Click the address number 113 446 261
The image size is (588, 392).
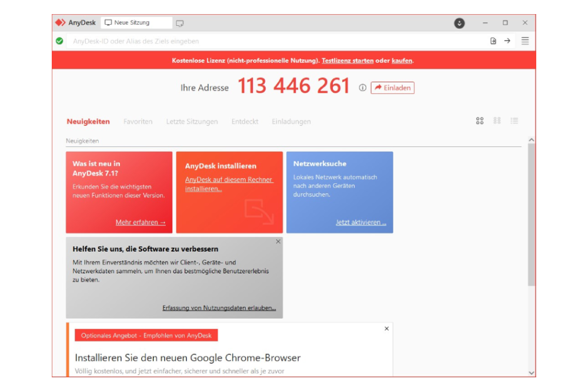[293, 86]
